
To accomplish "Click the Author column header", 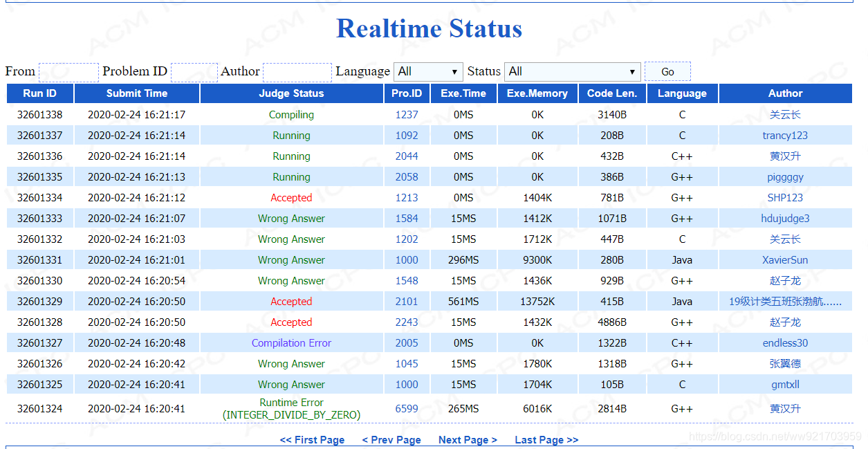I will coord(786,93).
